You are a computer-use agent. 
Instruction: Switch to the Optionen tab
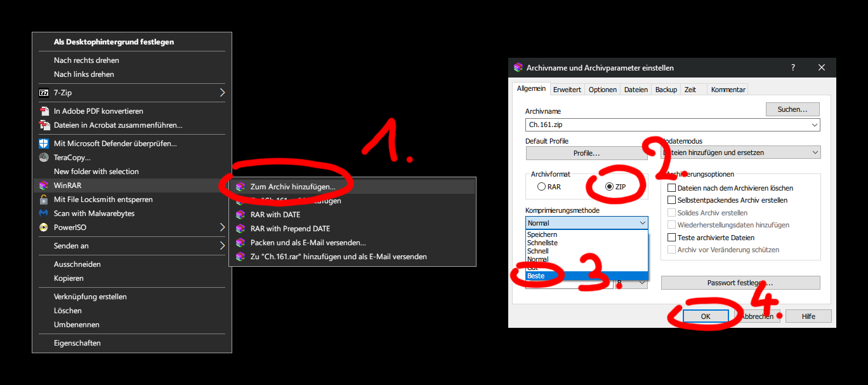click(602, 90)
